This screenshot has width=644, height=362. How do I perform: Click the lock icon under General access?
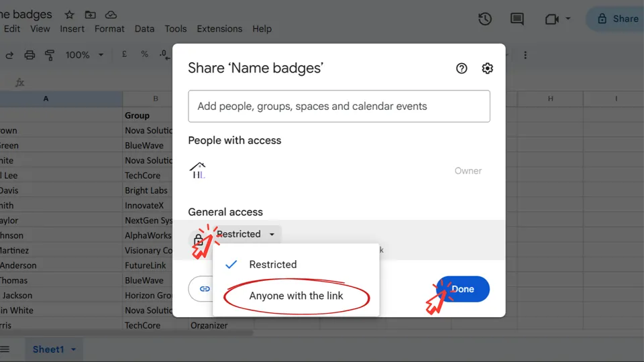[x=198, y=240]
